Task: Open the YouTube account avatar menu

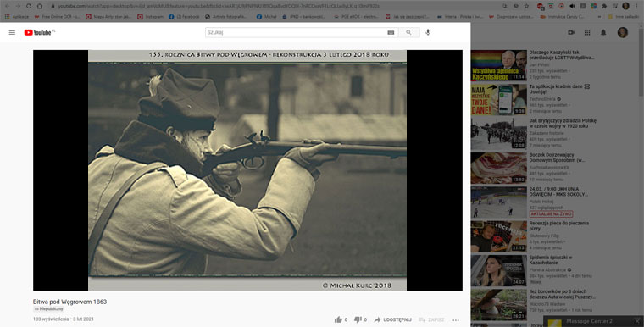Action: (x=623, y=32)
